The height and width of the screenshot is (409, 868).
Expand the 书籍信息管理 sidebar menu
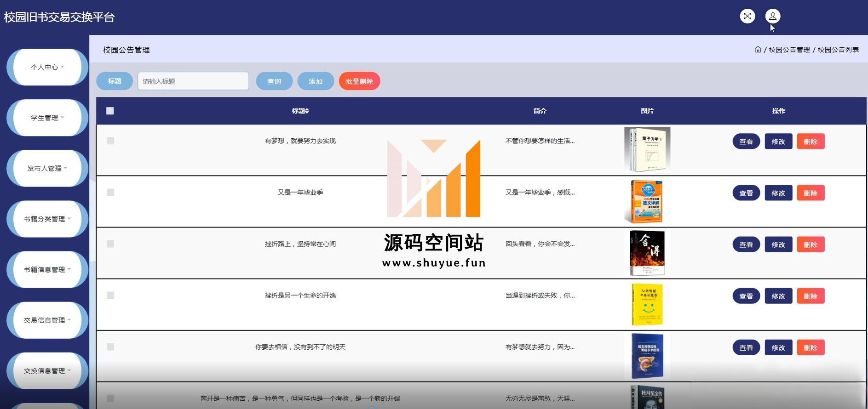pyautogui.click(x=47, y=269)
